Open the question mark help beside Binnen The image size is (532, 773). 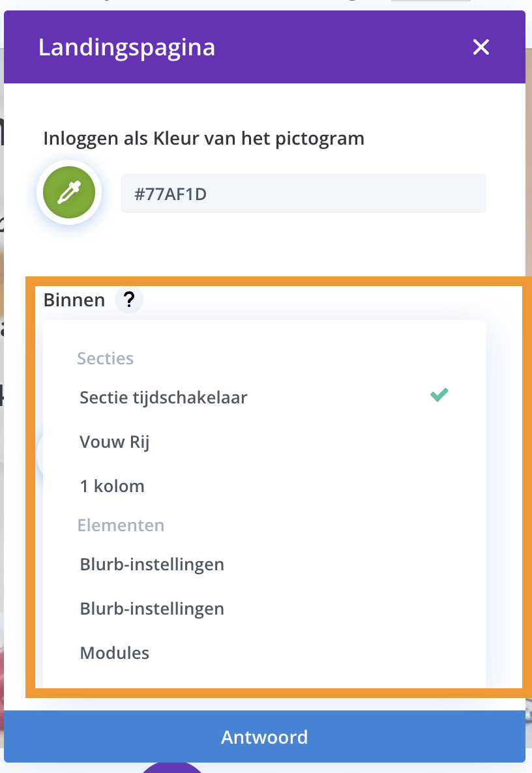[x=129, y=299]
